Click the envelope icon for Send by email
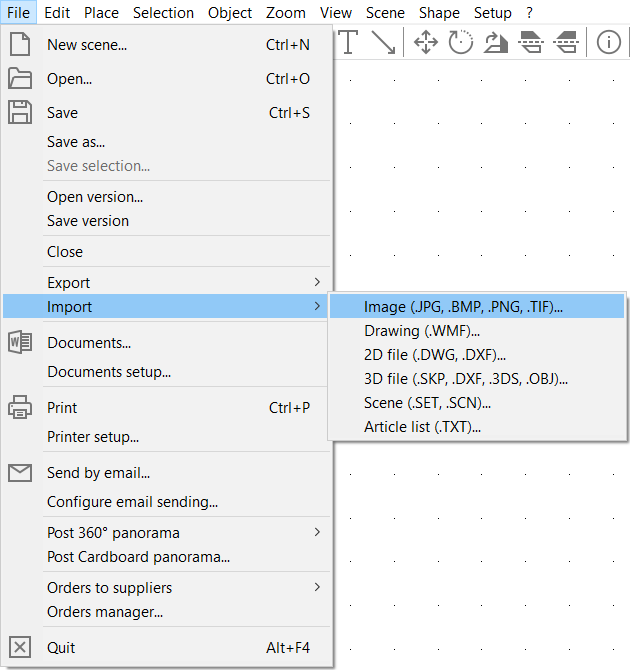 coord(20,473)
